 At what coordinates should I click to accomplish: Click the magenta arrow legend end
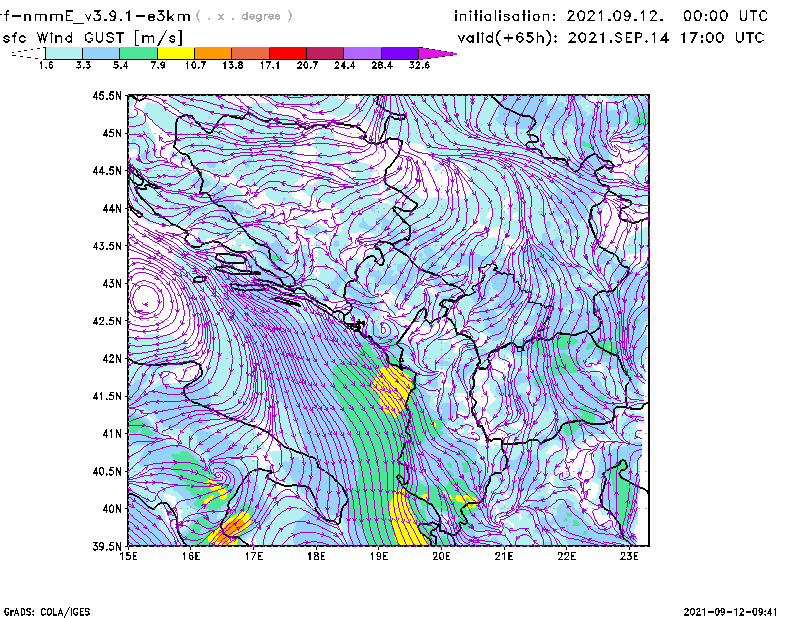[437, 53]
